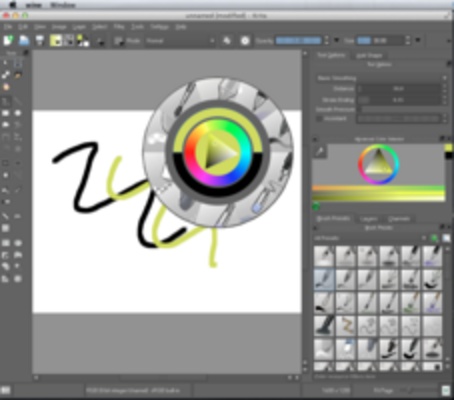Toggle the Smooth Pressure checkbox
Image resolution: width=454 pixels, height=400 pixels.
click(360, 109)
